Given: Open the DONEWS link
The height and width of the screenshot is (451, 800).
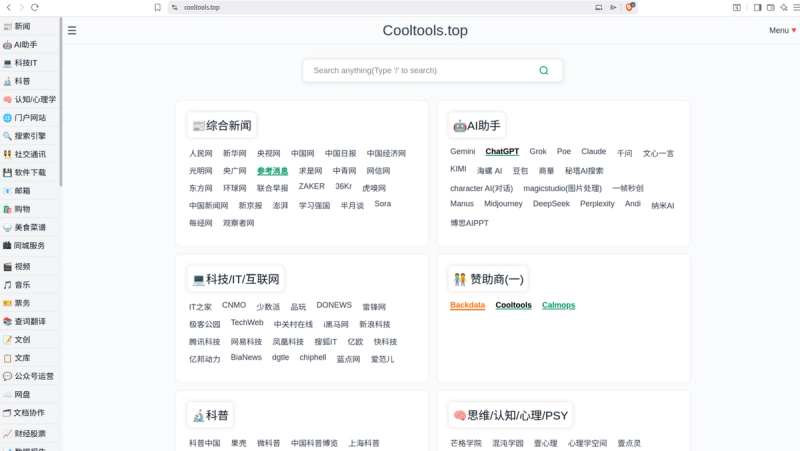Looking at the screenshot, I should pos(334,305).
